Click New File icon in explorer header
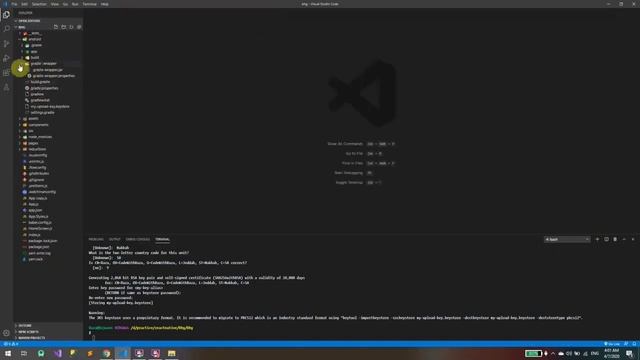The width and height of the screenshot is (640, 360). tap(56, 27)
